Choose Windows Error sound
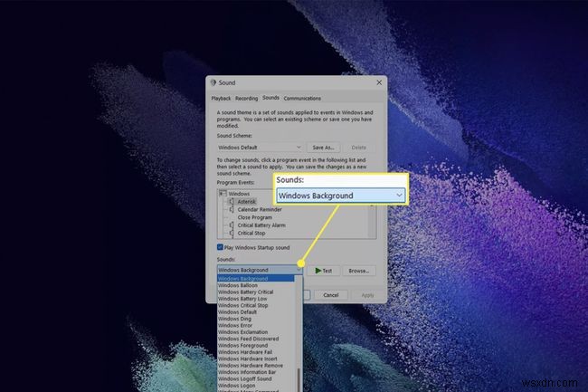The height and width of the screenshot is (392, 588). tap(256, 326)
